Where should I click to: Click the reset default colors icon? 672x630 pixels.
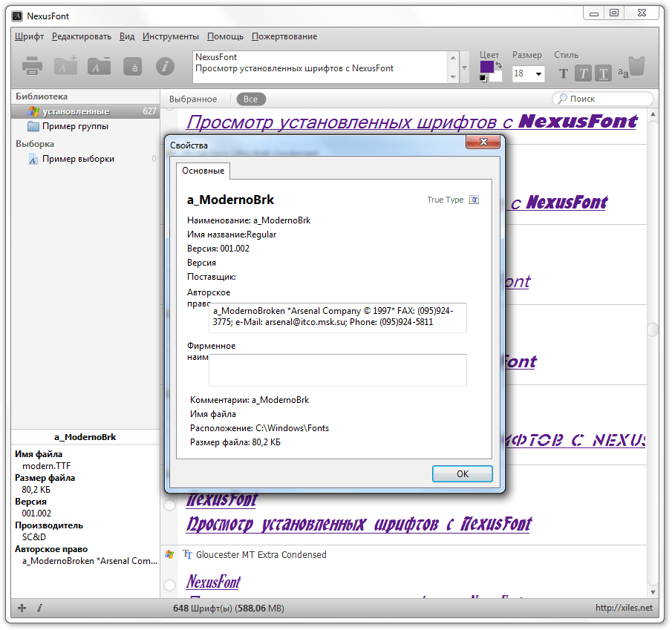[483, 79]
